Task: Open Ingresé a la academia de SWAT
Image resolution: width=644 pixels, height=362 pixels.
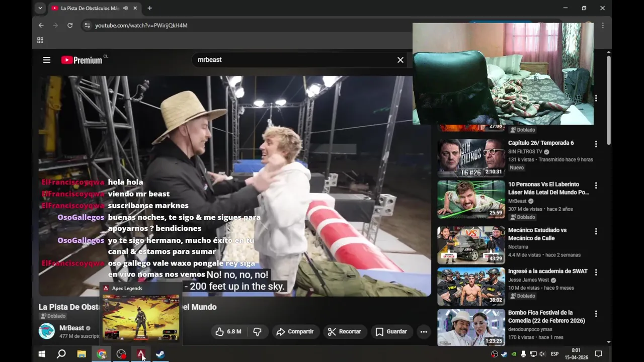Action: tap(548, 271)
